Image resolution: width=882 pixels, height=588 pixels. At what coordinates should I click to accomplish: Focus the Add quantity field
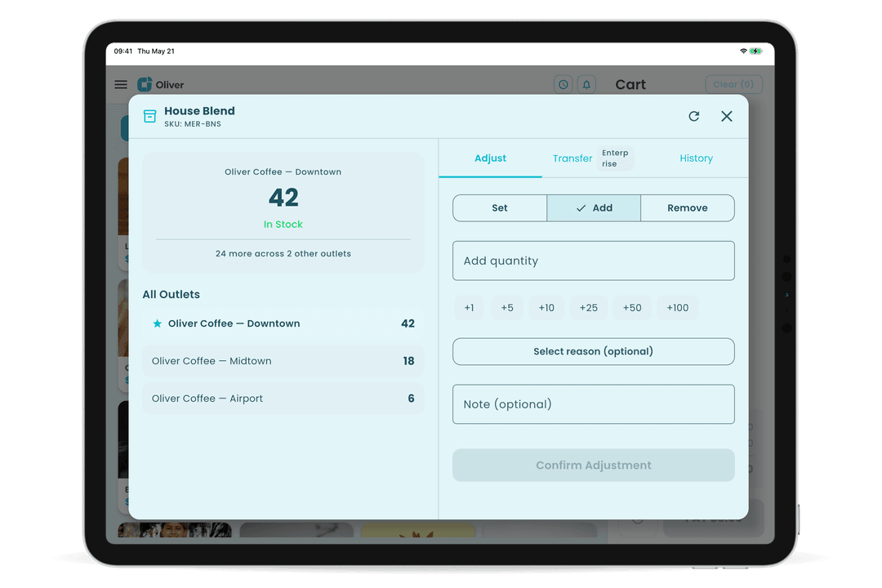point(594,261)
